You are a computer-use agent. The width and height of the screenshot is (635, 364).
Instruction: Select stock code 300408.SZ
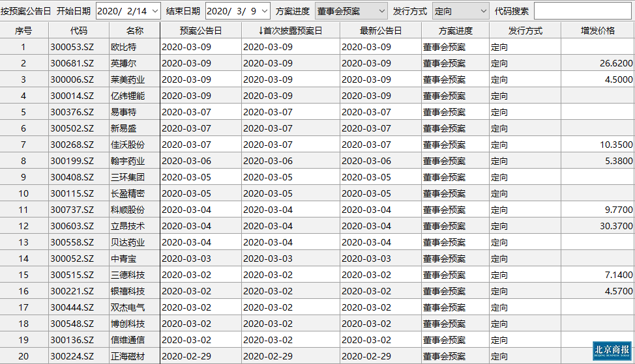72,177
